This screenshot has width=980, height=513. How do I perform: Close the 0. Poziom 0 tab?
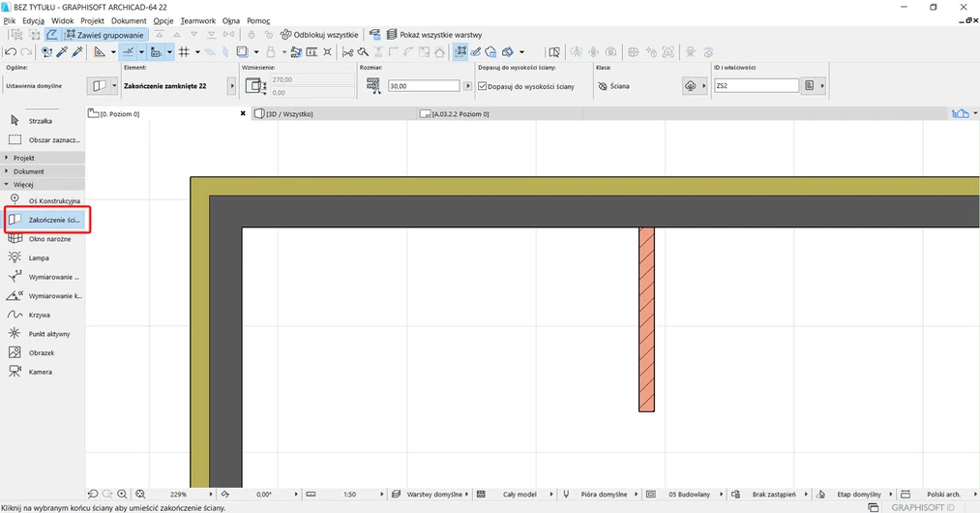(x=243, y=114)
